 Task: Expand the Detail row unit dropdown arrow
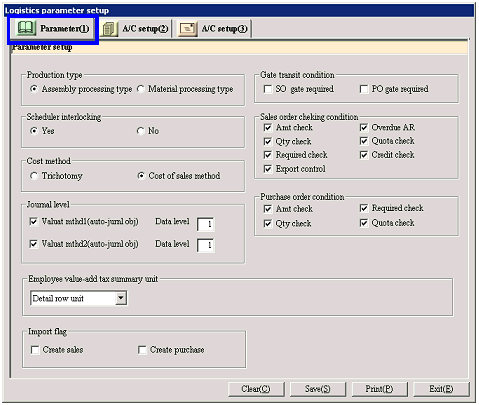[121, 298]
